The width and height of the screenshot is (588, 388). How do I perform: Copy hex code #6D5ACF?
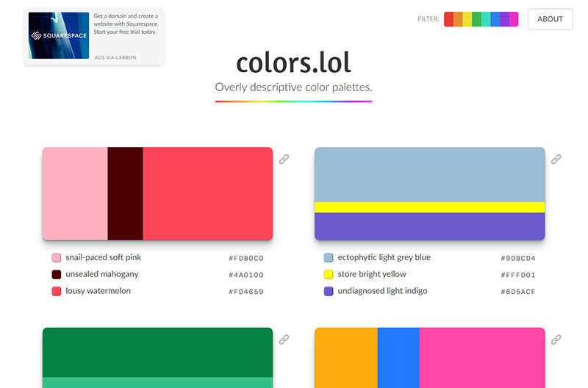tap(518, 292)
